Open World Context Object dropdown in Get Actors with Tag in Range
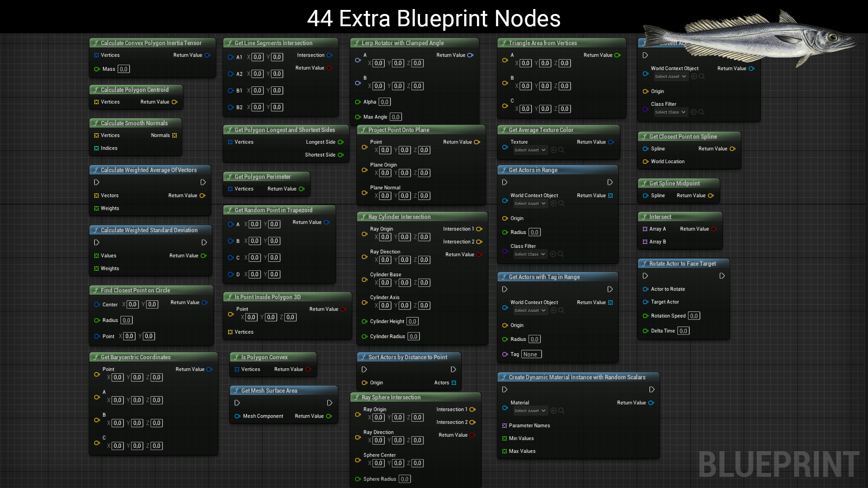The width and height of the screenshot is (868, 488). tap(530, 310)
